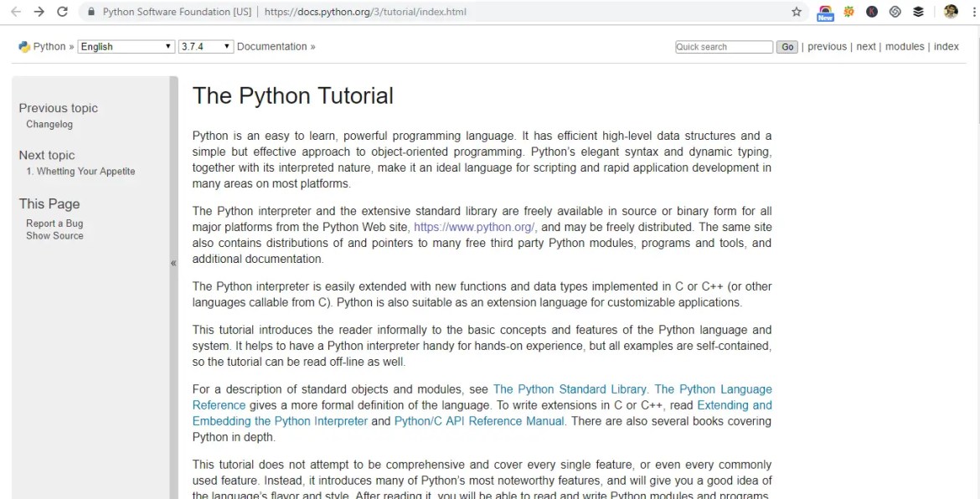Open Chrome three-dot menu
The width and height of the screenshot is (980, 499).
(974, 12)
